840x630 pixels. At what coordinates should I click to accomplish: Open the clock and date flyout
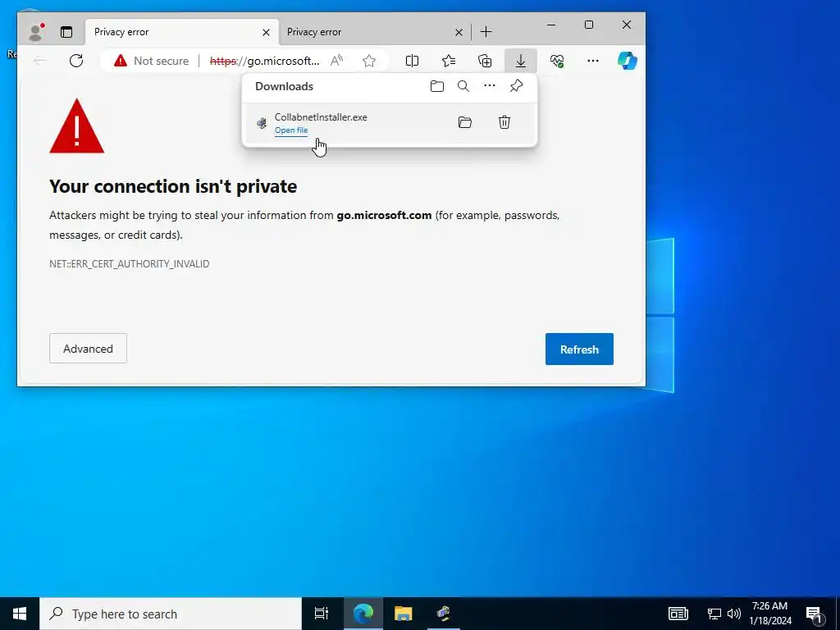(769, 614)
